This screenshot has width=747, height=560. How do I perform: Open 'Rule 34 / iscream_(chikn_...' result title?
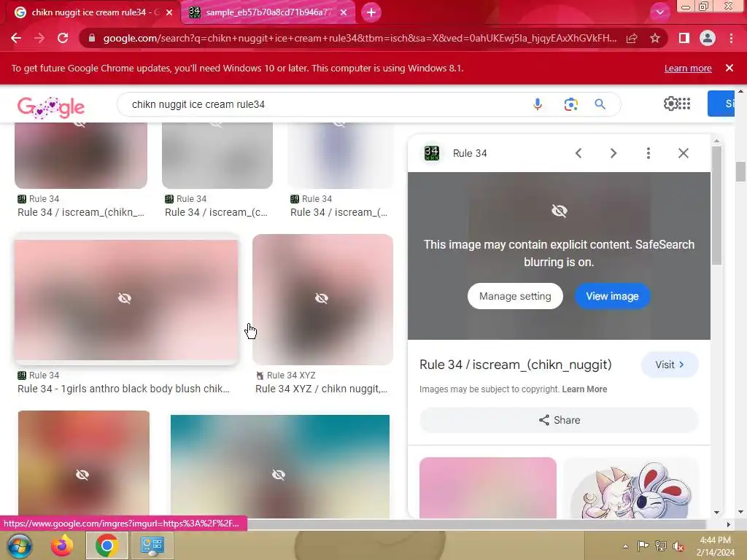pyautogui.click(x=81, y=212)
